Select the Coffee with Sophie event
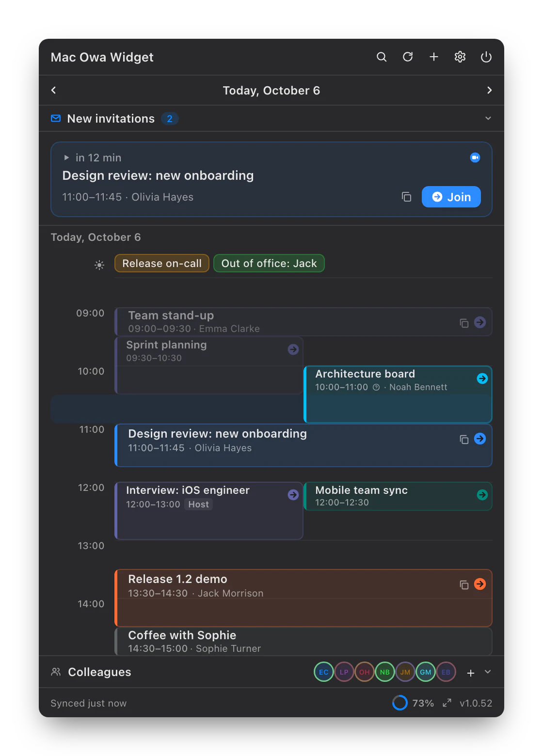Image resolution: width=543 pixels, height=756 pixels. click(303, 642)
